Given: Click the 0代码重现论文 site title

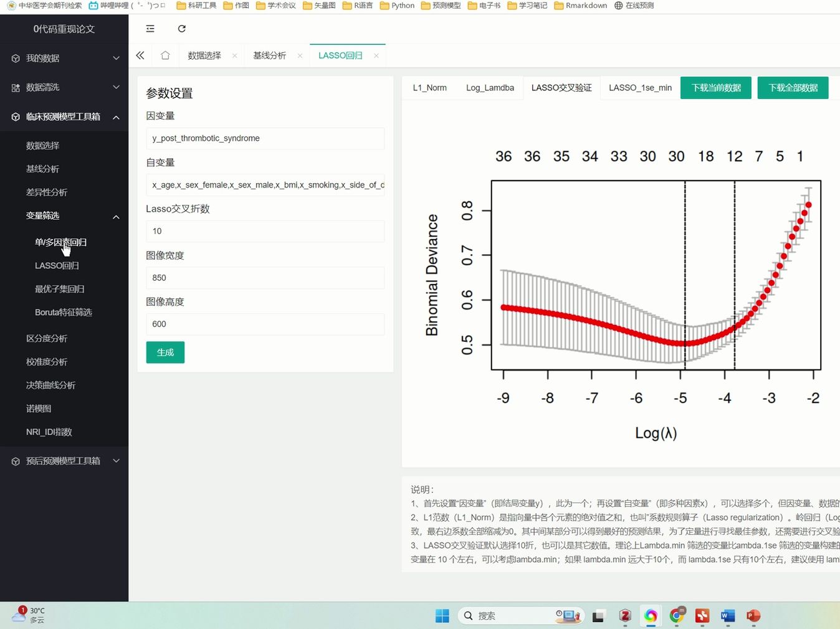Looking at the screenshot, I should pyautogui.click(x=64, y=29).
